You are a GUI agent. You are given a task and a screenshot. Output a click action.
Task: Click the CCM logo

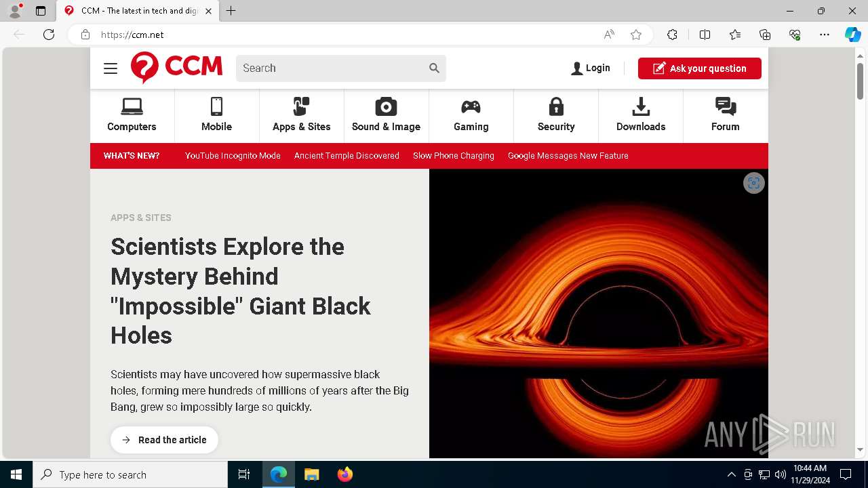point(176,67)
